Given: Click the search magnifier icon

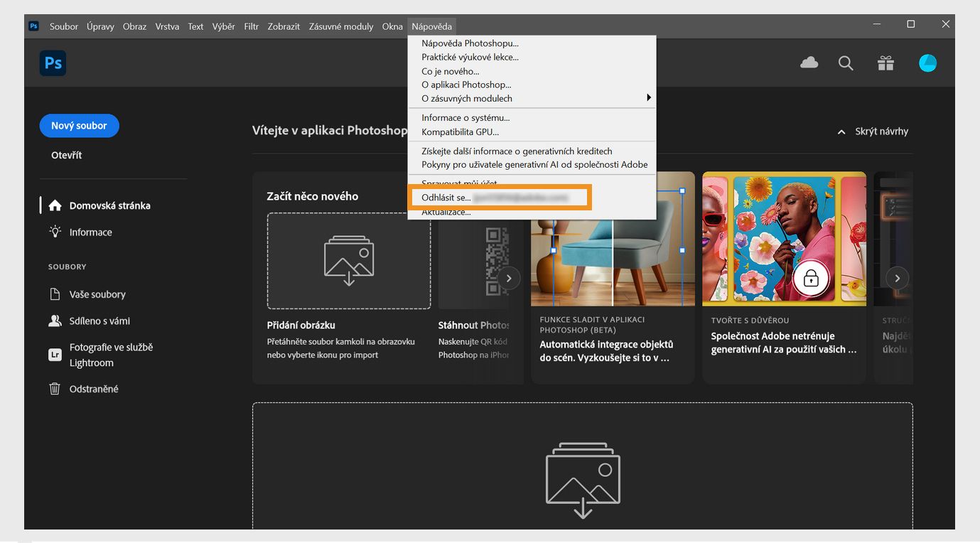Looking at the screenshot, I should click(x=846, y=63).
